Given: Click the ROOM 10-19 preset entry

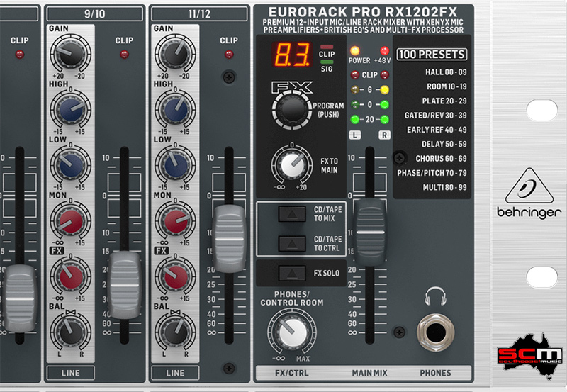Looking at the screenshot, I should coord(447,86).
